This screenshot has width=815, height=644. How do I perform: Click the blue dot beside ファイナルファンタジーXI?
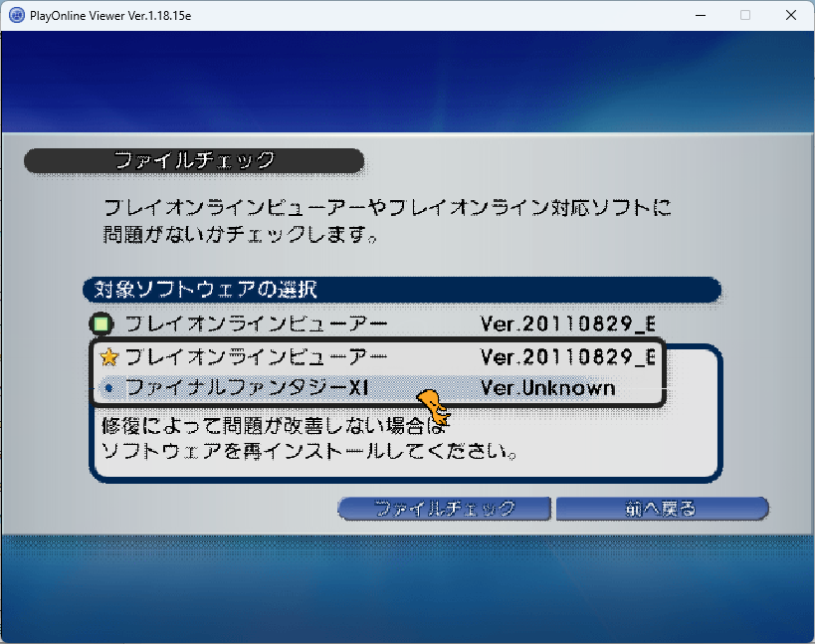[108, 388]
